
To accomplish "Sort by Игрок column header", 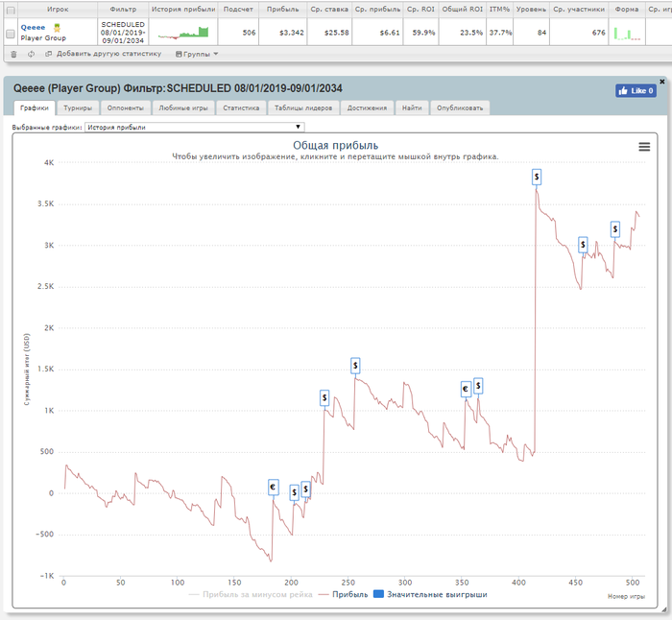I will 58,9.
